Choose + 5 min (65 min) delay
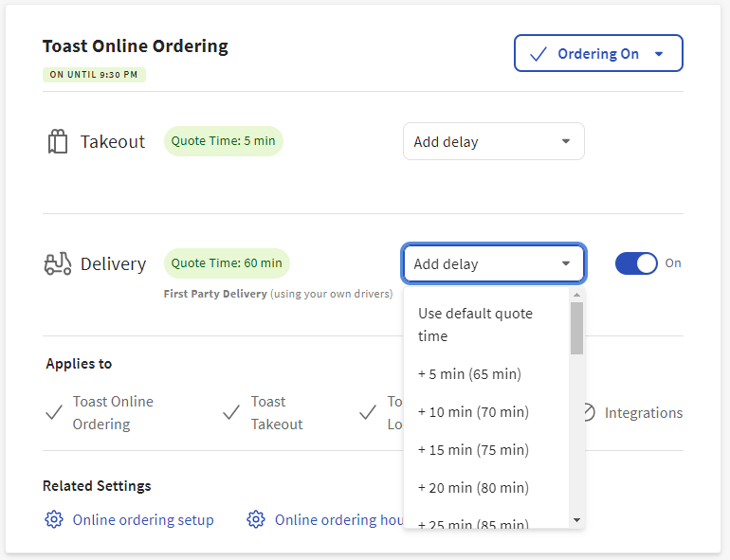The image size is (730, 560). (469, 374)
